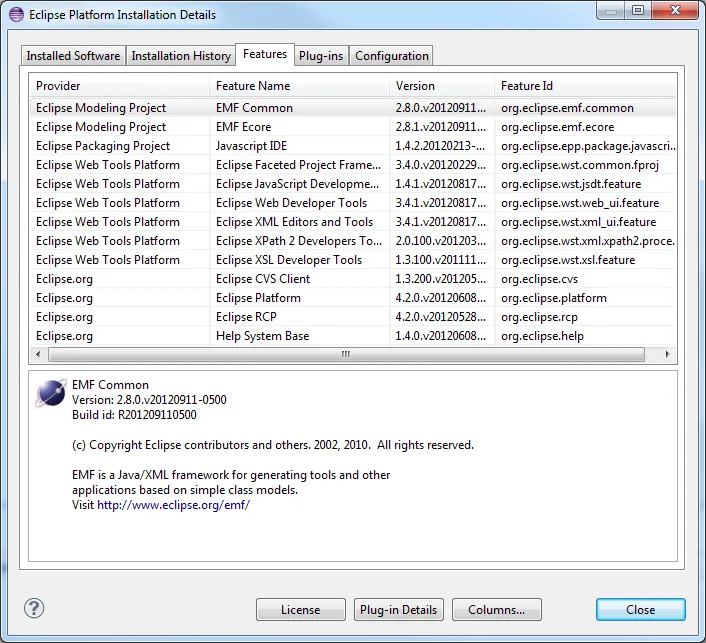Select the Eclipse XSL Developer Tools row
Viewport: 706px width, 643px height.
(x=353, y=260)
